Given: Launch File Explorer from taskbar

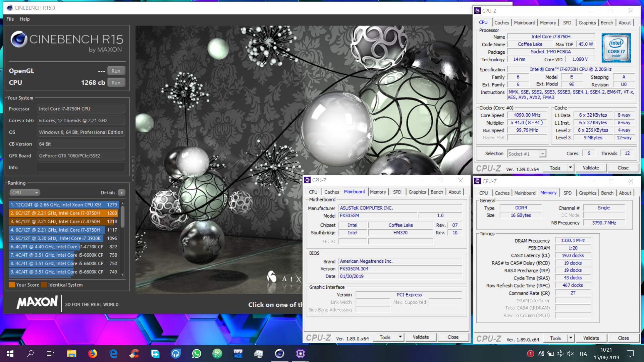Looking at the screenshot, I should pyautogui.click(x=71, y=353).
